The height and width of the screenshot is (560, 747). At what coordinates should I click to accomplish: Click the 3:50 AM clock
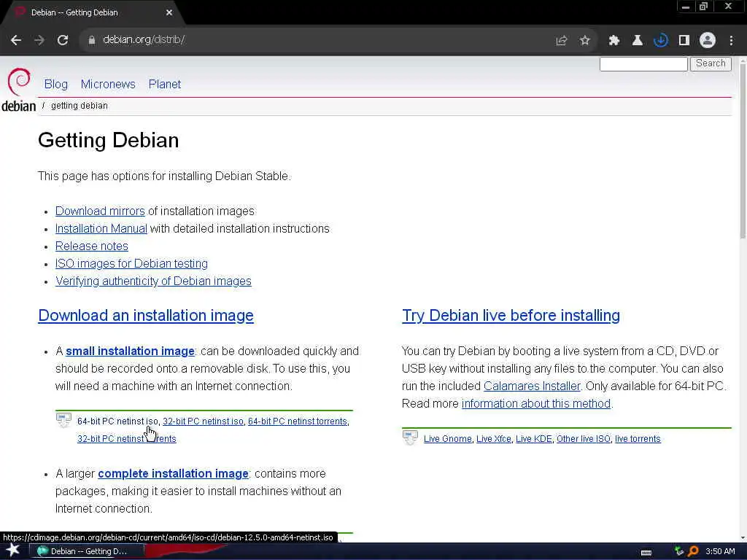720,551
